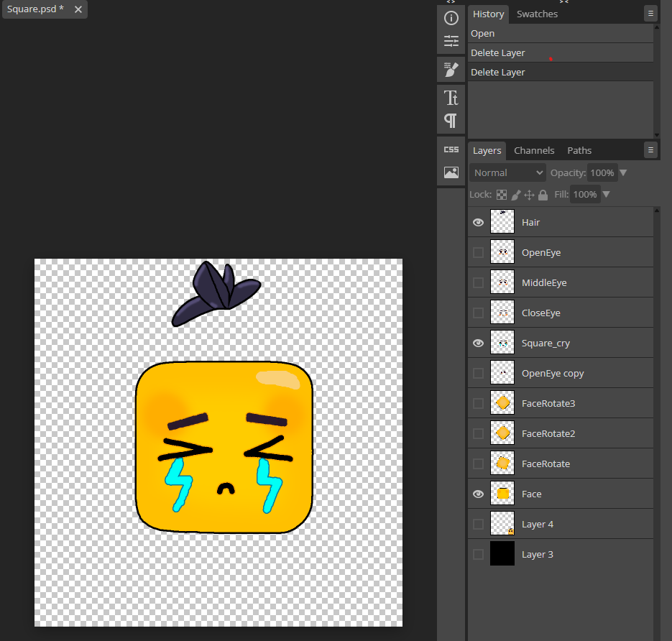This screenshot has height=641, width=672.
Task: Show the OpenEye layer
Action: click(x=478, y=252)
